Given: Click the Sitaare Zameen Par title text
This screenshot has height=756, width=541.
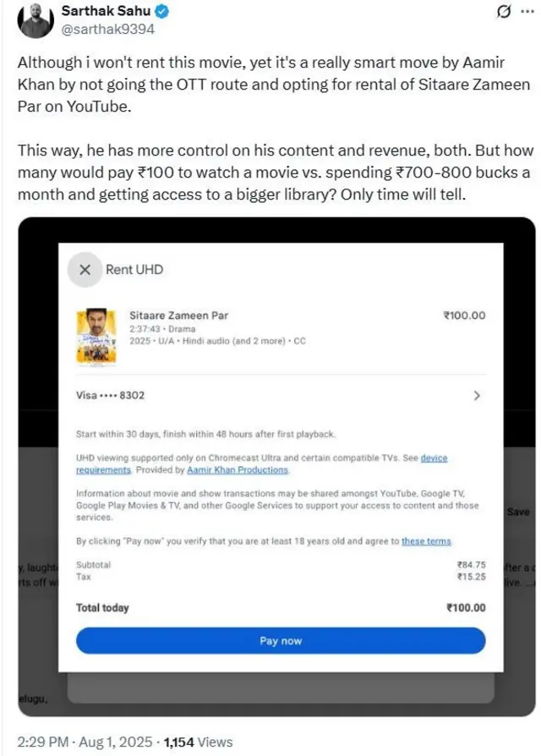Looking at the screenshot, I should (x=178, y=315).
